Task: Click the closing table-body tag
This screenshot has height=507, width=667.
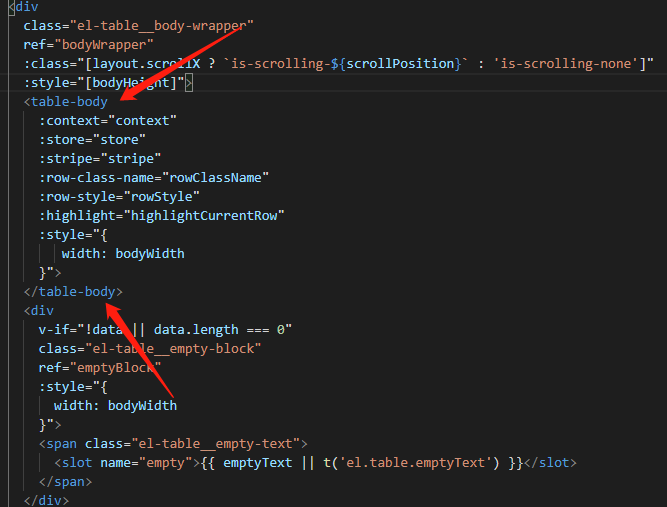Action: [73, 291]
